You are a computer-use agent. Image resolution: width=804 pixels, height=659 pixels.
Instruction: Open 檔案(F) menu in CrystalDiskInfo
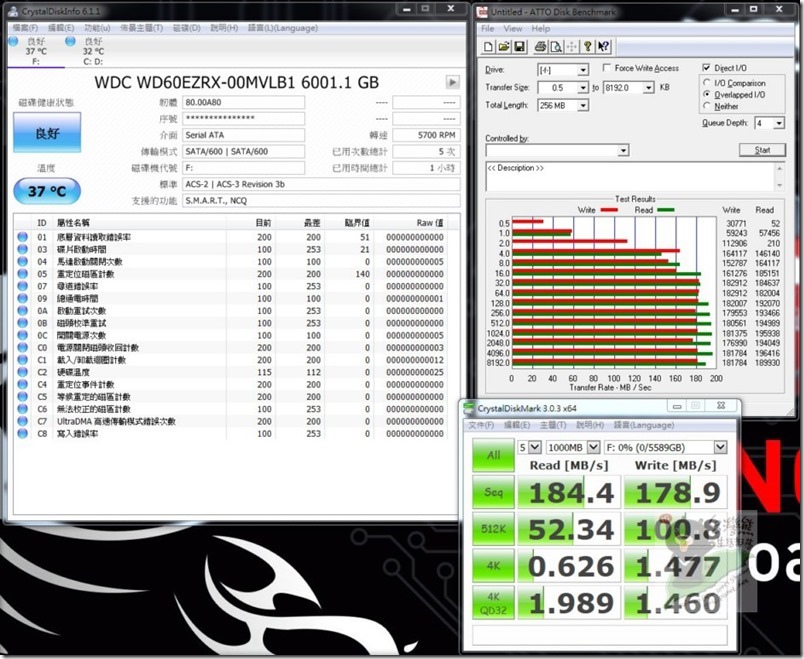point(25,28)
